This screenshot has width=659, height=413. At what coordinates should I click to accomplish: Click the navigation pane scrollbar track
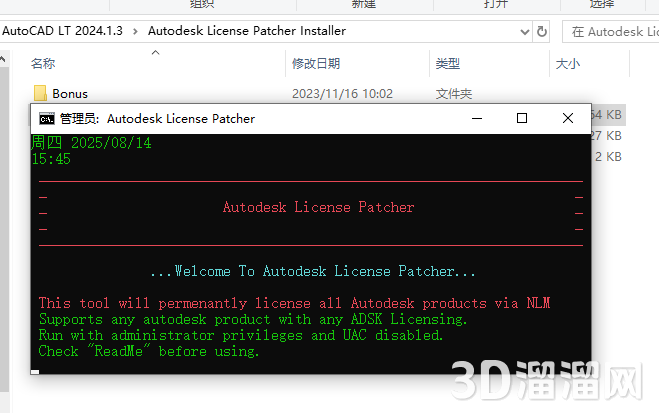[x=4, y=229]
